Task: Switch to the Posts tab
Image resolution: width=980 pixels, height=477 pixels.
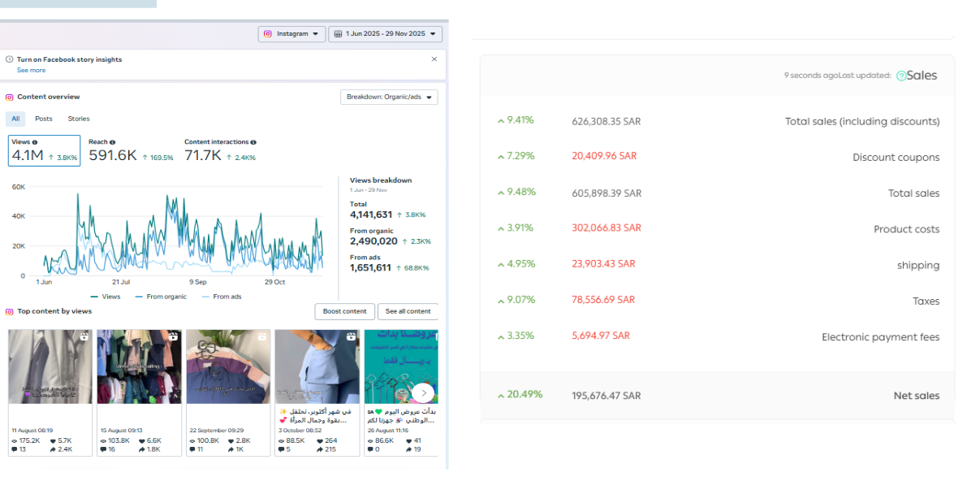Action: pyautogui.click(x=44, y=119)
